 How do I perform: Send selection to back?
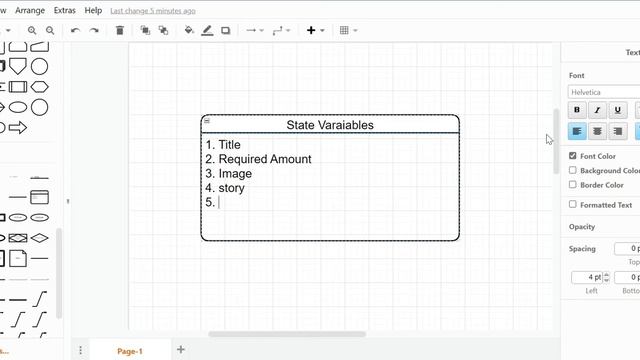[163, 30]
